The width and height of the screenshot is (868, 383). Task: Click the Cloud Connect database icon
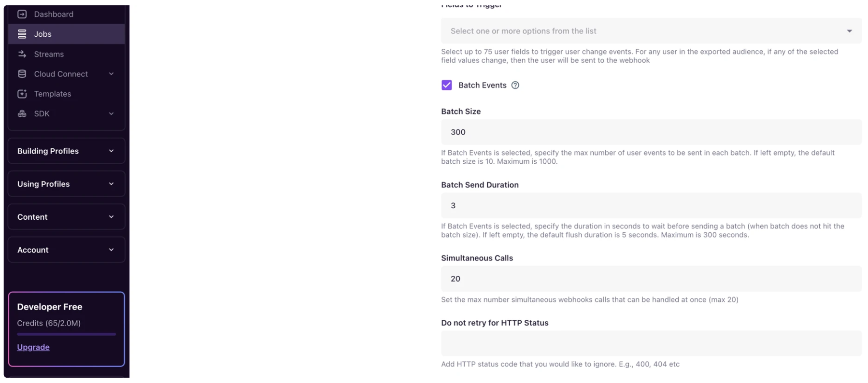point(22,74)
